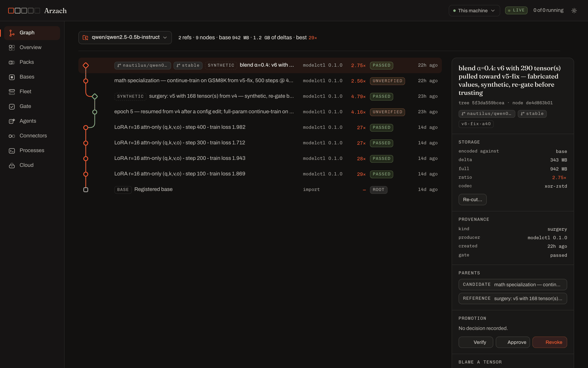The image size is (588, 368).
Task: Select row LoRA step 300 train loss 1.712
Action: click(260, 143)
